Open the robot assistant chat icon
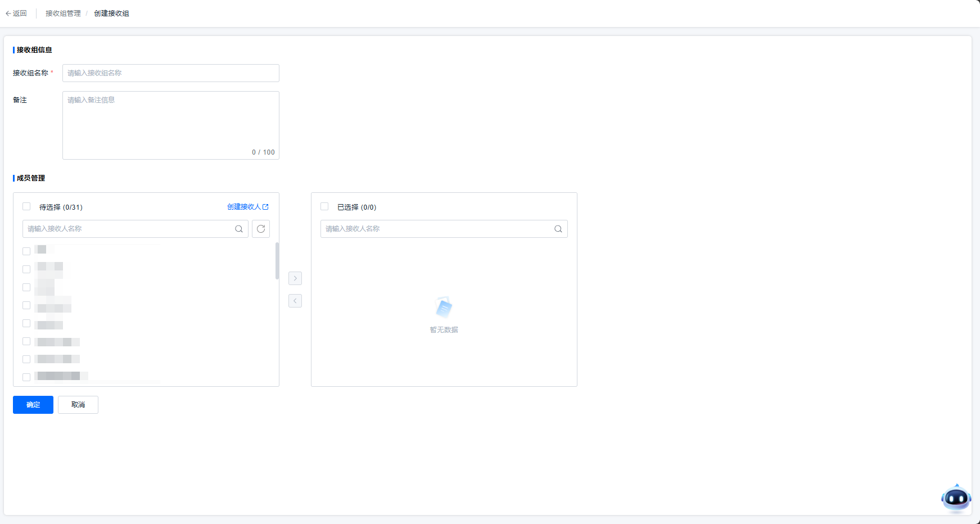This screenshot has width=980, height=524. click(956, 498)
